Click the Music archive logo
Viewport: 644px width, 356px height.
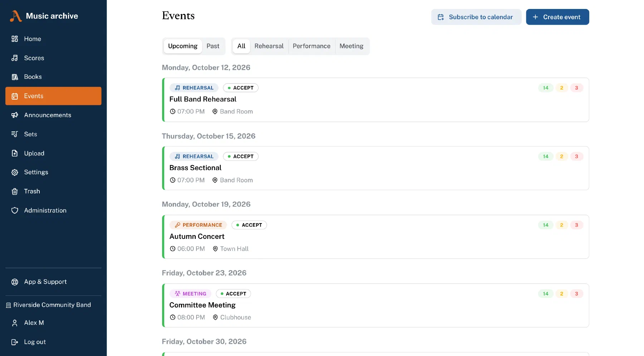tap(16, 16)
